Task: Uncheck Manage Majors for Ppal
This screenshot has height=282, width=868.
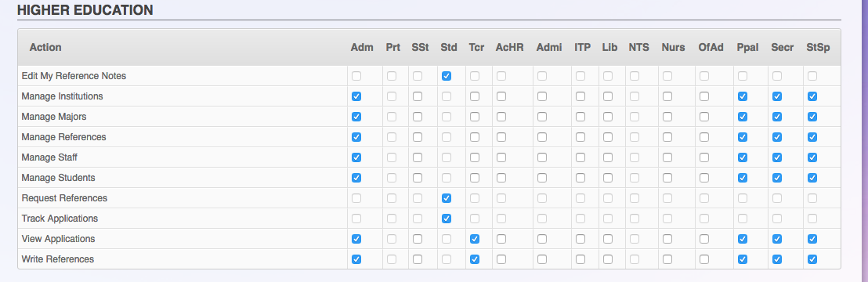Action: 743,117
